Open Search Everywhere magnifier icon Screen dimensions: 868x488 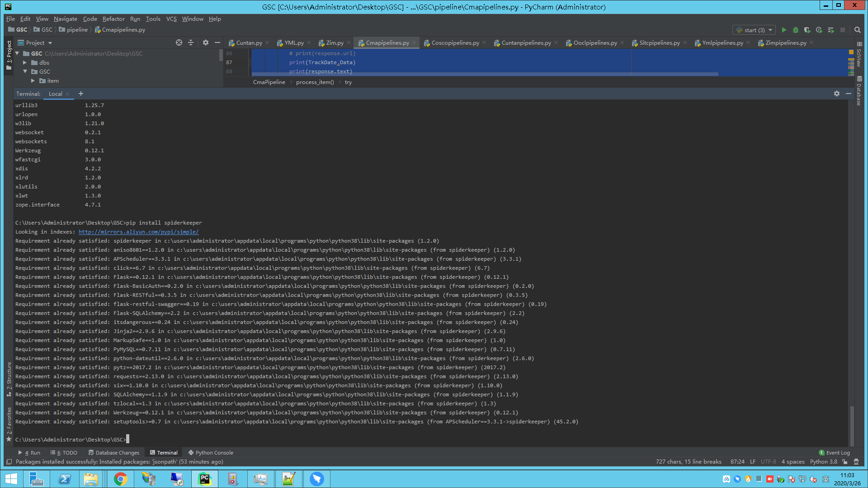click(857, 30)
